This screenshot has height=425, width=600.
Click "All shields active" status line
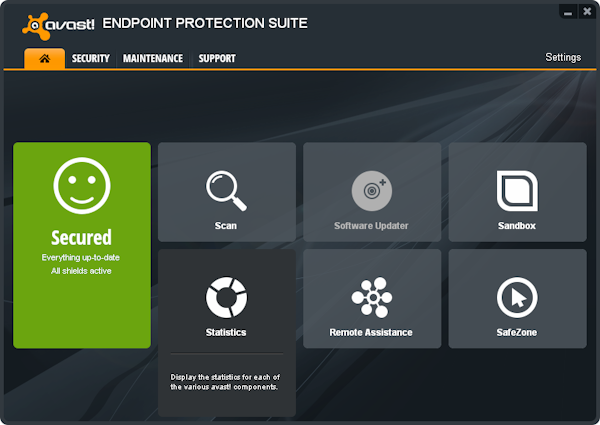(x=81, y=271)
